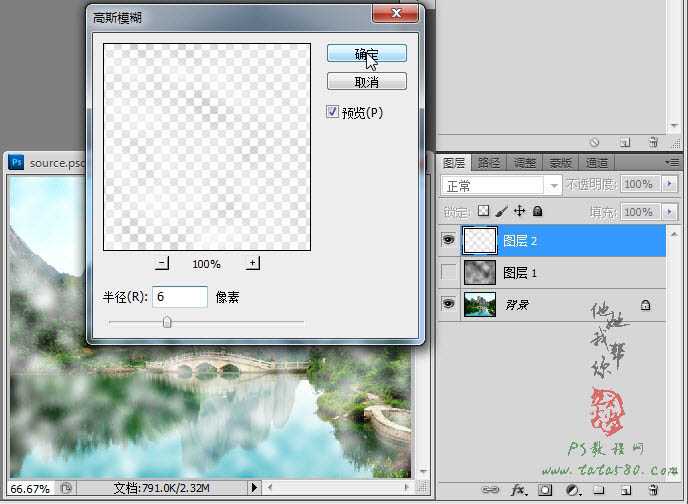Image resolution: width=688 pixels, height=504 pixels.
Task: Toggle lock image pixels brush icon
Action: (x=502, y=211)
